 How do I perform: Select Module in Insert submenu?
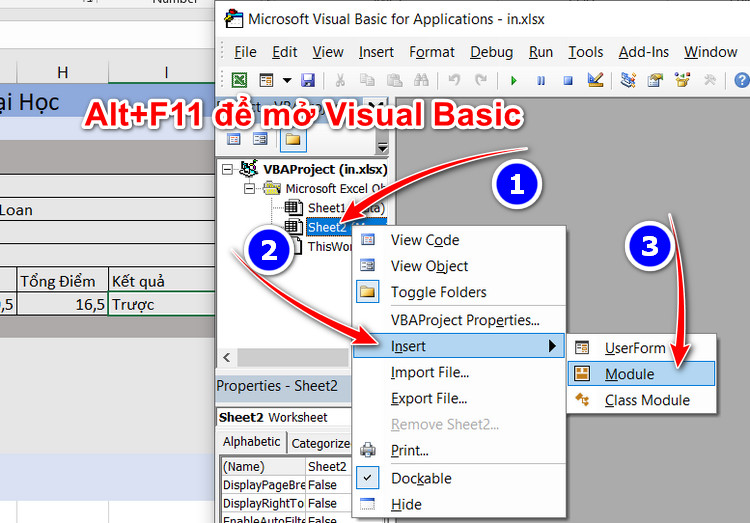click(641, 374)
